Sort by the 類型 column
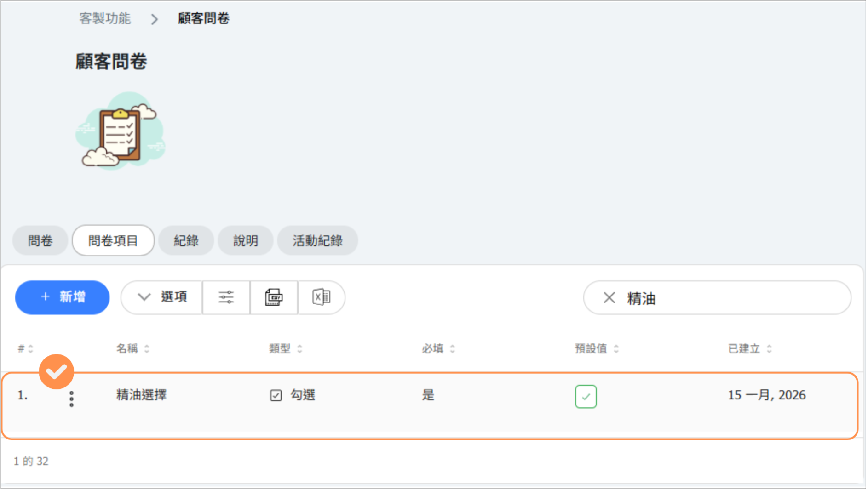This screenshot has width=868, height=490. (x=285, y=349)
